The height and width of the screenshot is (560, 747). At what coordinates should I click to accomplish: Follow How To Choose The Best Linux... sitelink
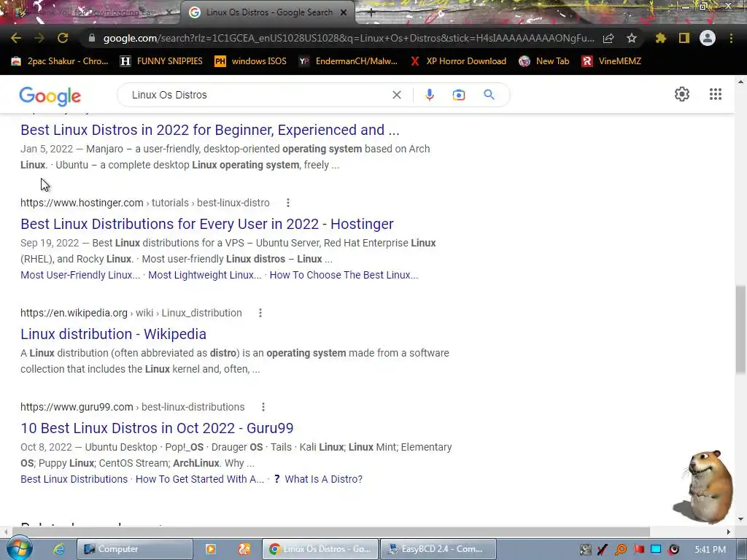(344, 275)
